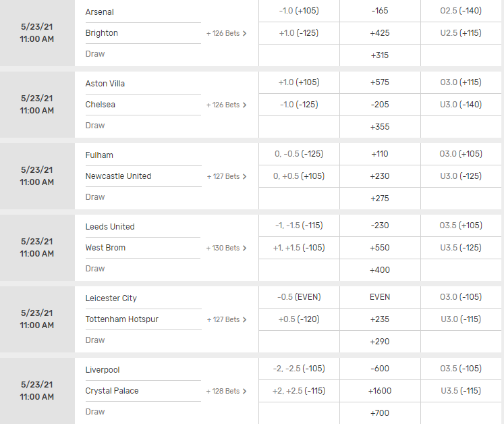Image resolution: width=504 pixels, height=424 pixels.
Task: Expand +126 Bets for Aston Villa vs Chelsea
Action: coord(226,105)
